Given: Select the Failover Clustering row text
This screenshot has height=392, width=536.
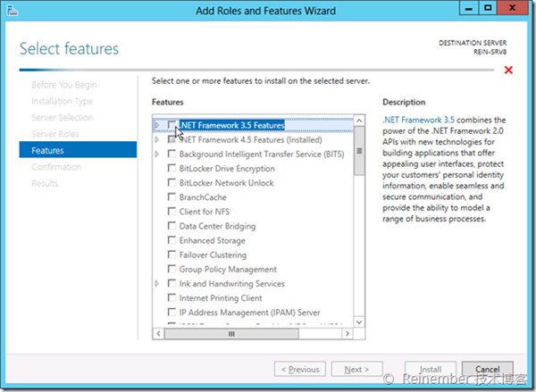Looking at the screenshot, I should tap(213, 255).
